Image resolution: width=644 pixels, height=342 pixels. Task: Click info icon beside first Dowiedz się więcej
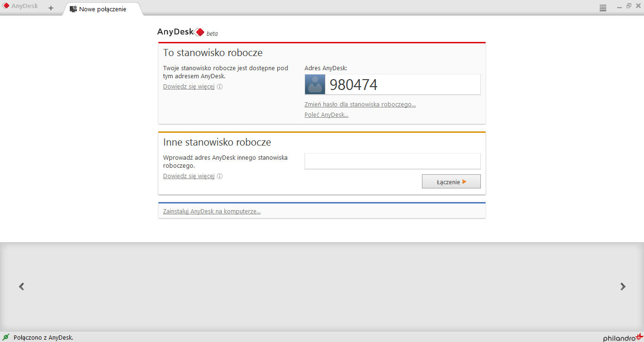pyautogui.click(x=220, y=87)
